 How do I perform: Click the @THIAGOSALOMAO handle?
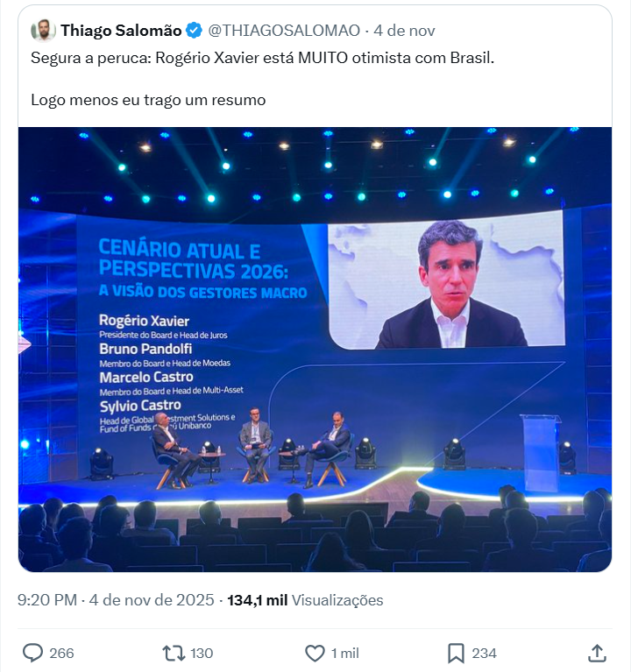click(x=284, y=31)
